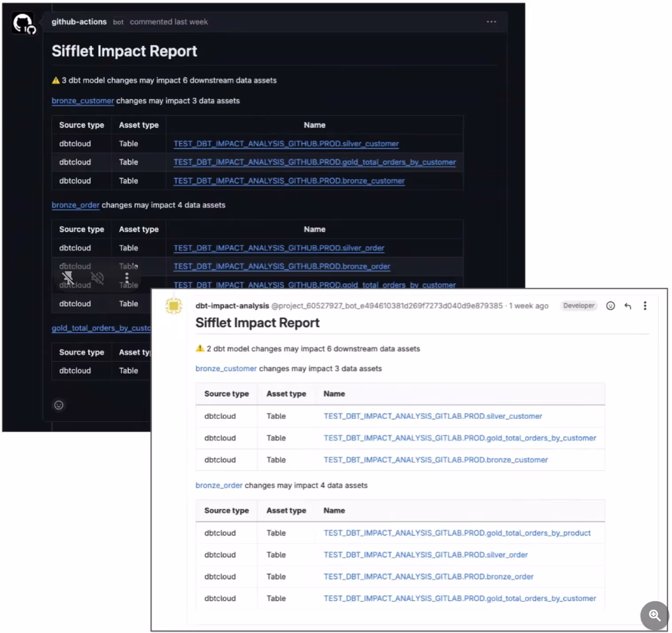Open GITHUB.PROD.gold_total_orders_by_customer link under bronze_customer
This screenshot has height=633, width=672.
314,162
